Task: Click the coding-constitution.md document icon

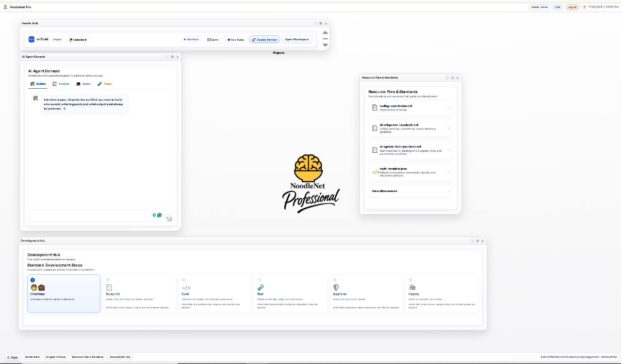Action: 375,108
